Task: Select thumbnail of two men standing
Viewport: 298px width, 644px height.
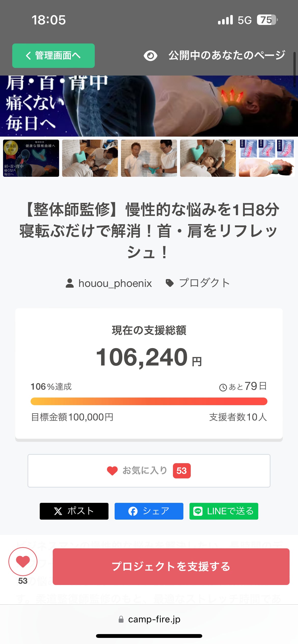Action: tap(149, 158)
